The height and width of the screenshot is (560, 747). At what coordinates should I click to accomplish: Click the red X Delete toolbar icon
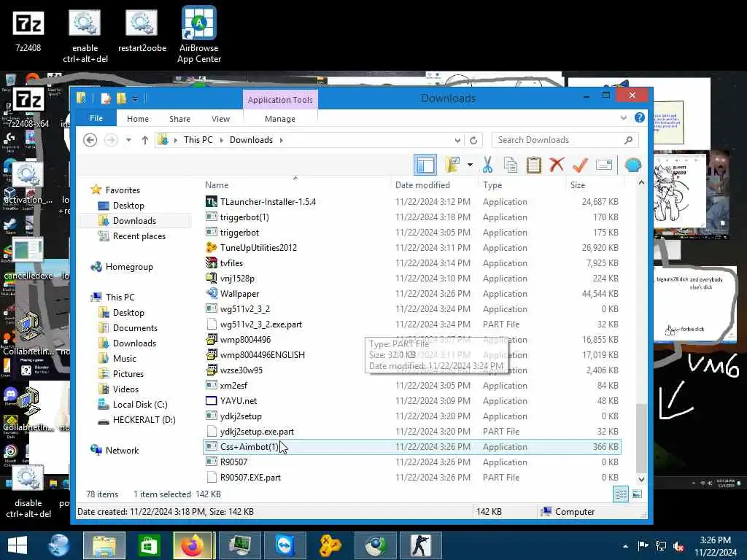coord(557,165)
